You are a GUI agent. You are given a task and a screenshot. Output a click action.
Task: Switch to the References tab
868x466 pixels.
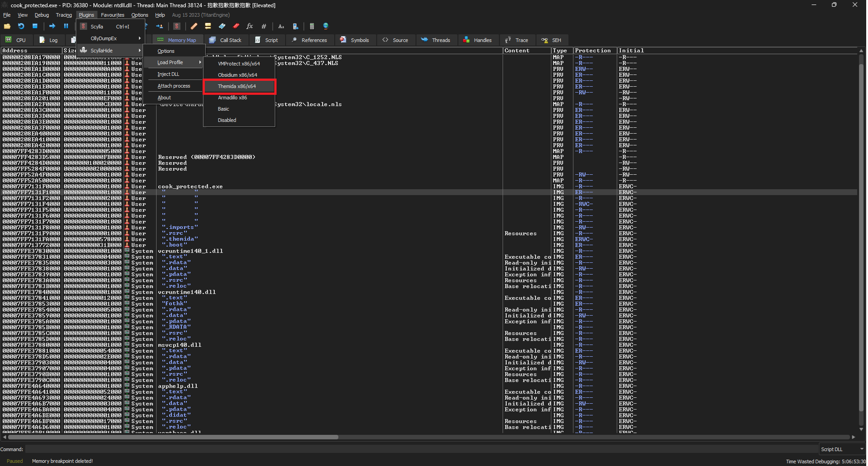coord(309,40)
